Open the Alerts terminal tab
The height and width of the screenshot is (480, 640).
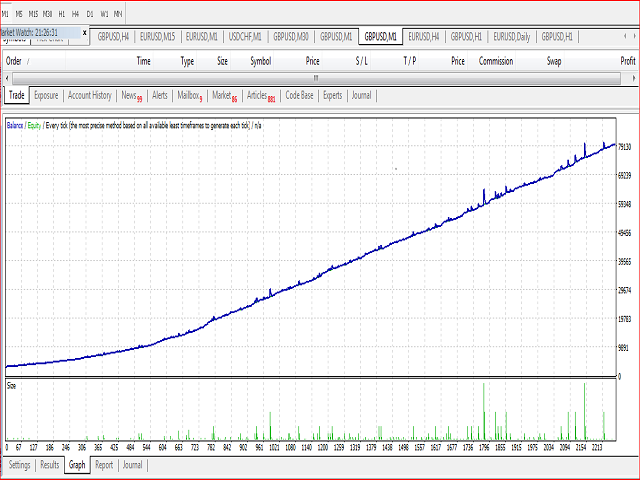pos(160,96)
